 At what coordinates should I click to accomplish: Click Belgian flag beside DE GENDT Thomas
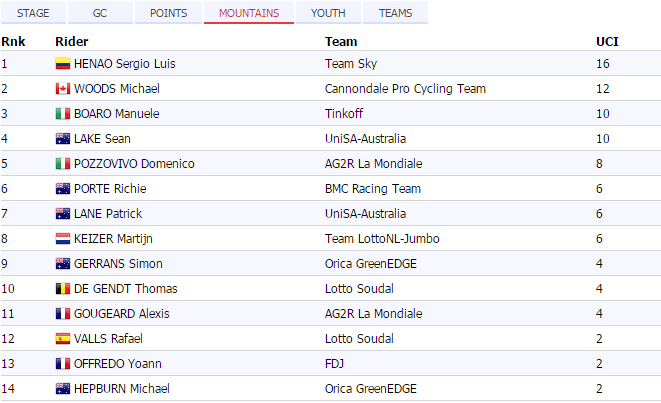[63, 289]
